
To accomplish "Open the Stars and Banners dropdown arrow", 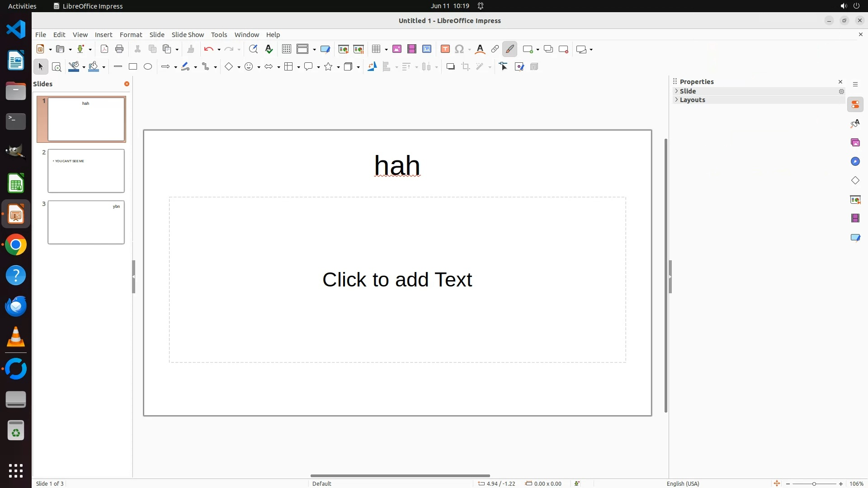I will coord(339,67).
